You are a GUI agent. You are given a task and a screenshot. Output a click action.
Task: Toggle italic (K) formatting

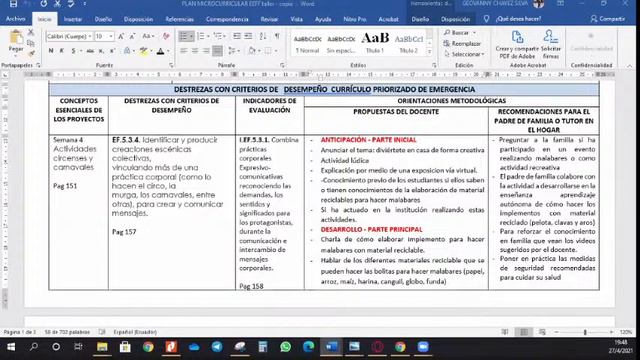click(62, 51)
